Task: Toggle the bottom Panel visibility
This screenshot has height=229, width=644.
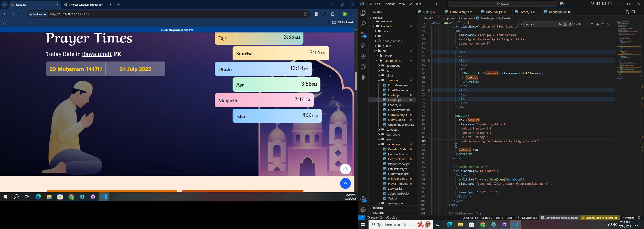Action: 604,4
